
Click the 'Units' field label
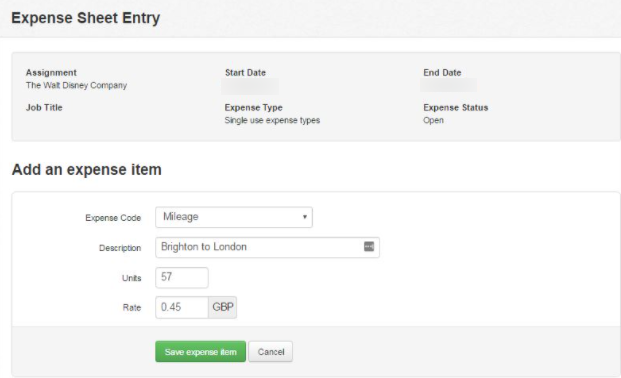point(131,278)
